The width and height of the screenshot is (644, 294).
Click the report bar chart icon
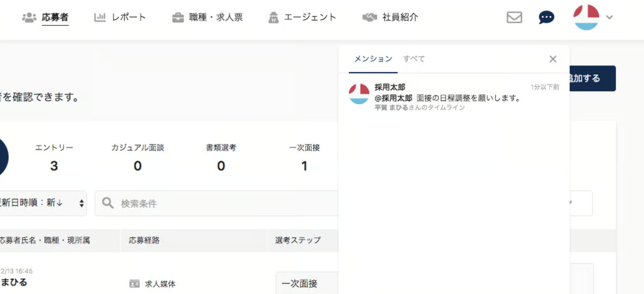tap(100, 17)
